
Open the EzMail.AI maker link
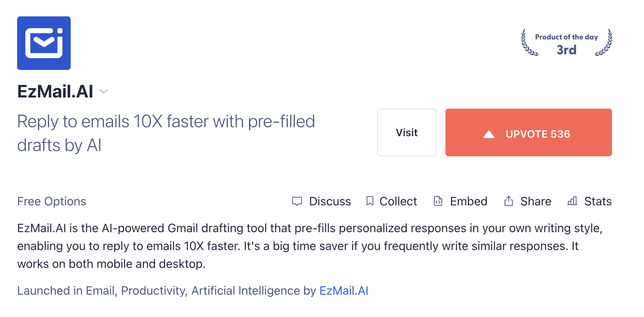point(344,291)
